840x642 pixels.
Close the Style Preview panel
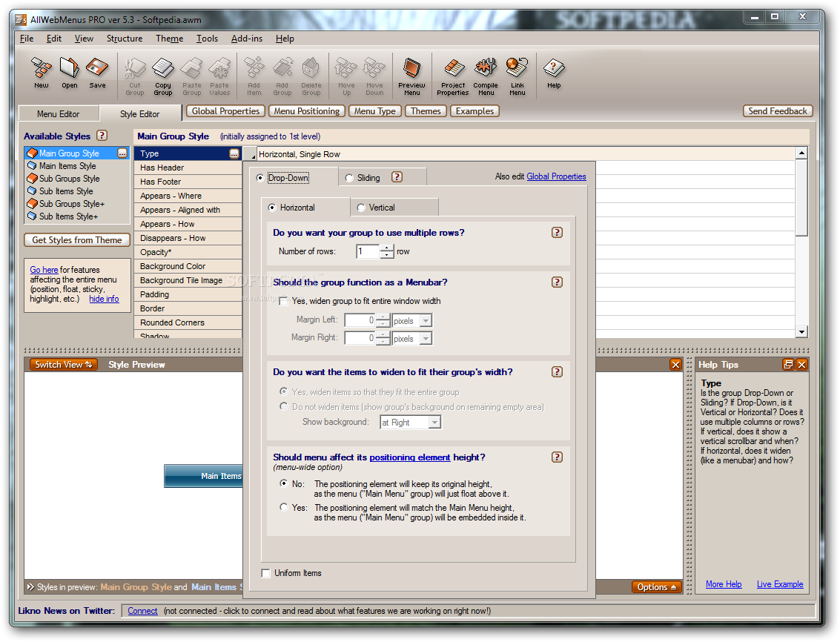click(675, 365)
